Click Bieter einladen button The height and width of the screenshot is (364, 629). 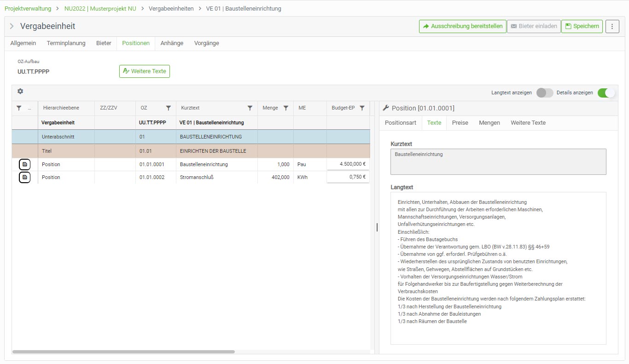tap(534, 26)
